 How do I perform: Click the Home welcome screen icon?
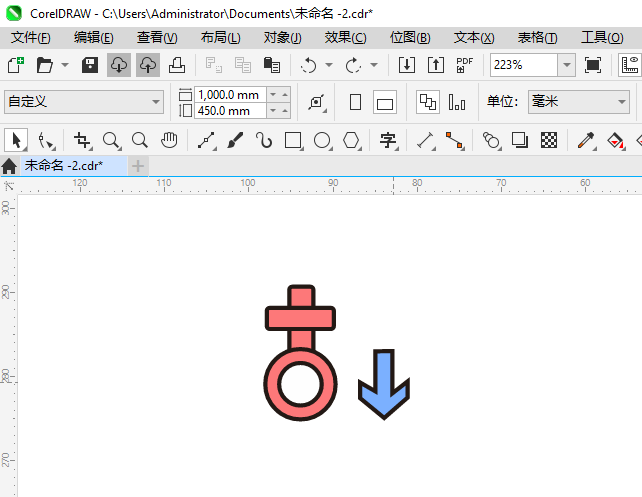pyautogui.click(x=9, y=166)
